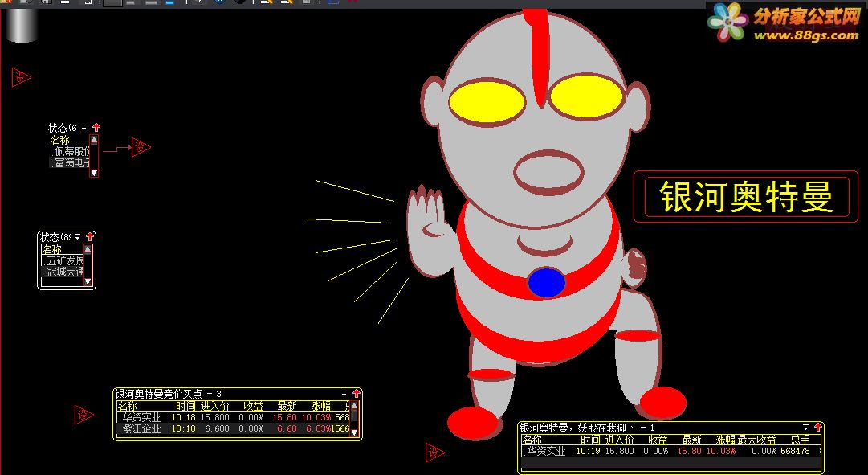Sort by 涨幅 in 竞价买点 table
868x475 pixels.
pos(320,406)
